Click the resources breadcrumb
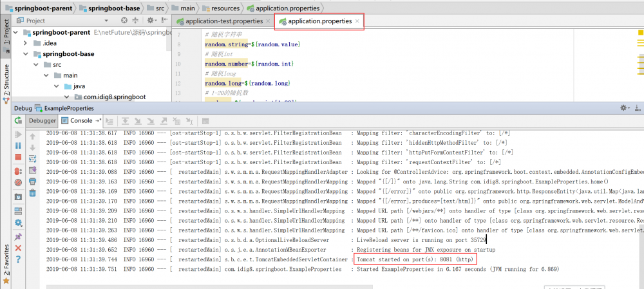Screen dimensions: 644x289 coord(221,8)
